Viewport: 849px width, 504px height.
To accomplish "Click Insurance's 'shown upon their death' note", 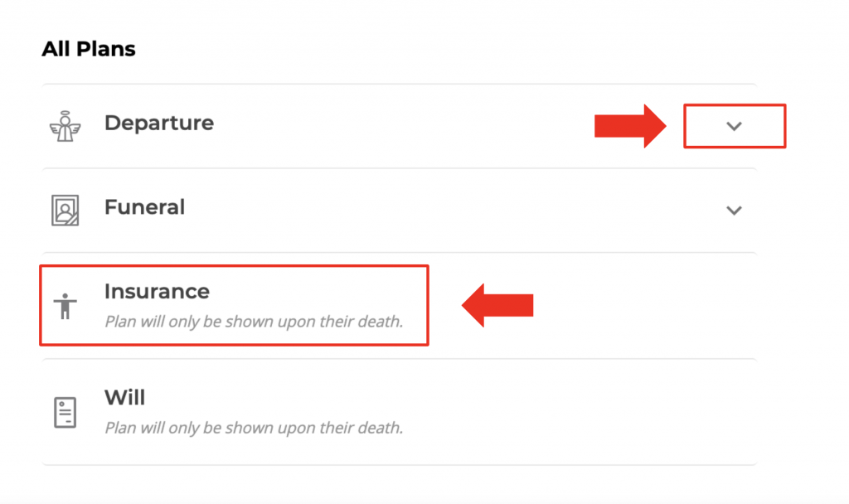I will tap(254, 322).
